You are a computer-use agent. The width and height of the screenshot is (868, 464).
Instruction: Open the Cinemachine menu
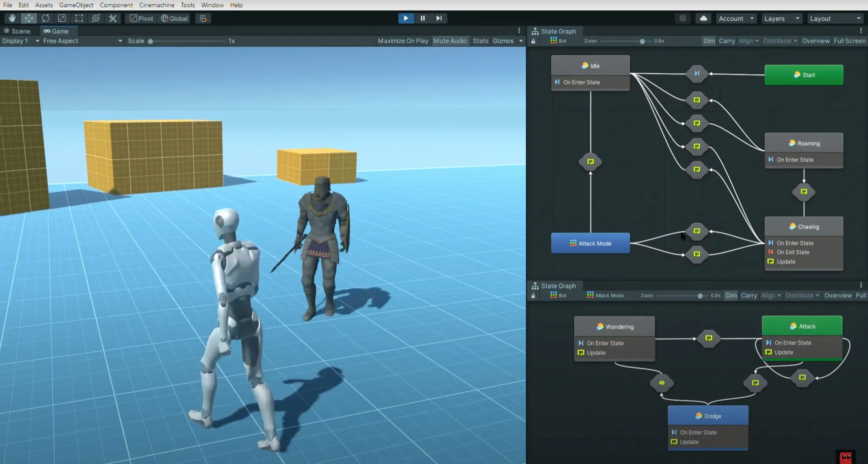click(157, 5)
